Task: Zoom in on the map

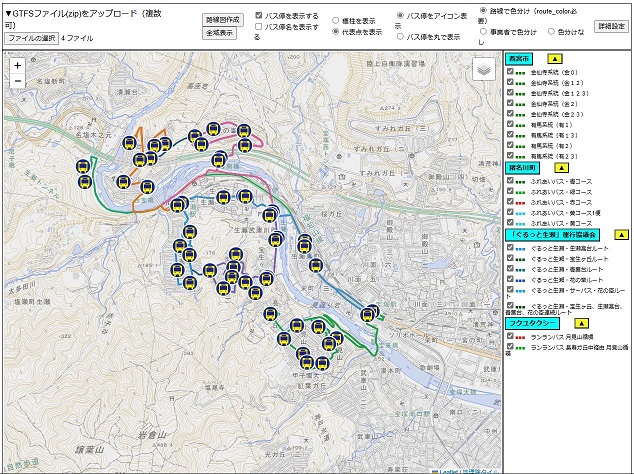Action: click(18, 65)
